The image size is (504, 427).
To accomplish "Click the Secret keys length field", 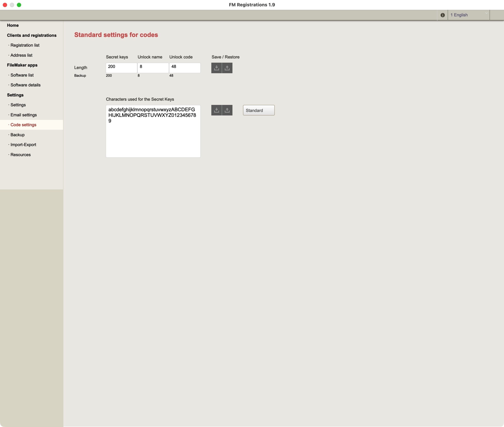I will 121,68.
